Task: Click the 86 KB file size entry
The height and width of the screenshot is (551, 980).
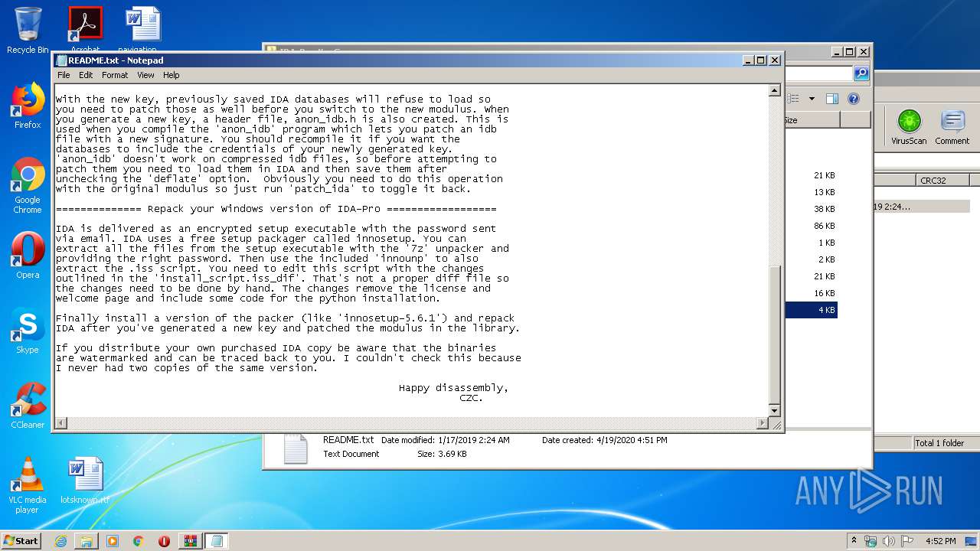Action: click(824, 226)
